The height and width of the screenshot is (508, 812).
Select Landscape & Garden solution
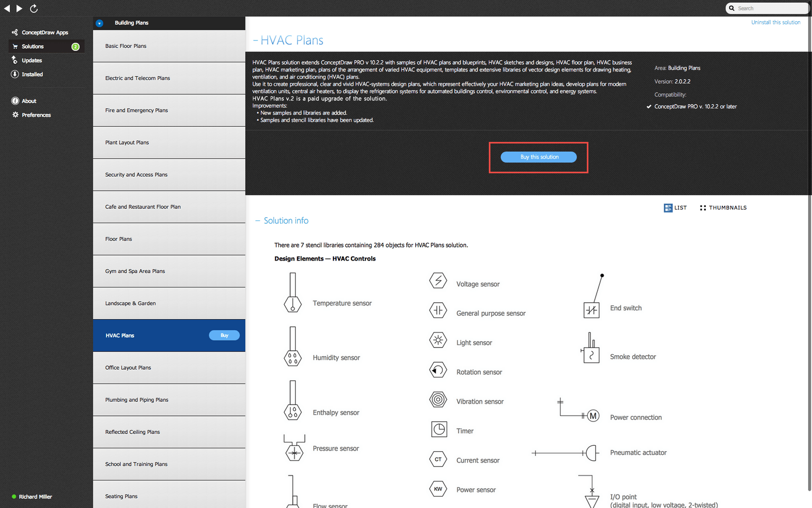pyautogui.click(x=169, y=303)
